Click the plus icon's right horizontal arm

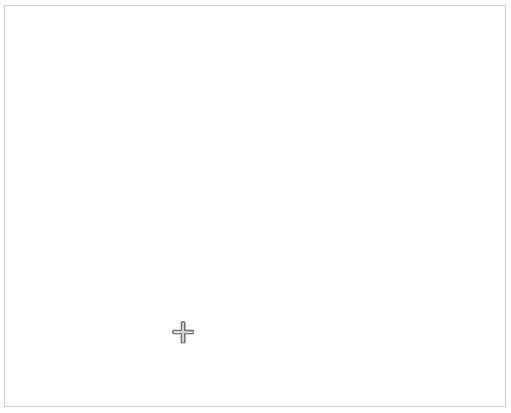click(x=190, y=332)
